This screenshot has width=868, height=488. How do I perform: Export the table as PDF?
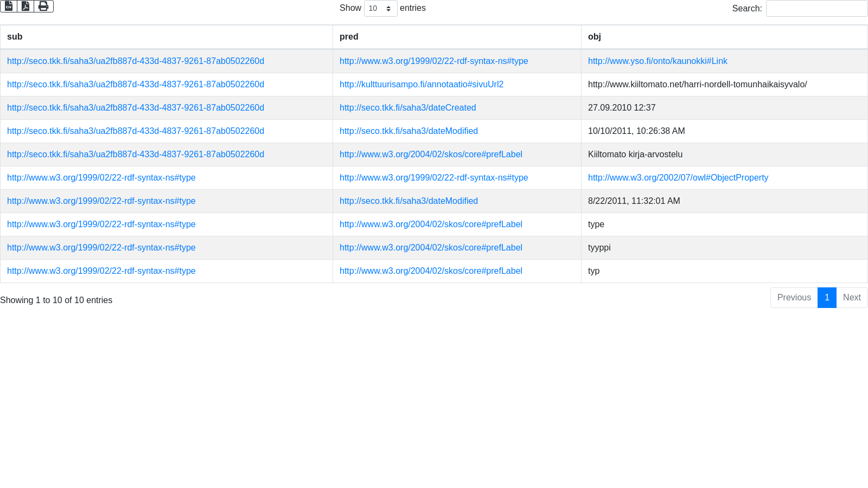point(25,6)
